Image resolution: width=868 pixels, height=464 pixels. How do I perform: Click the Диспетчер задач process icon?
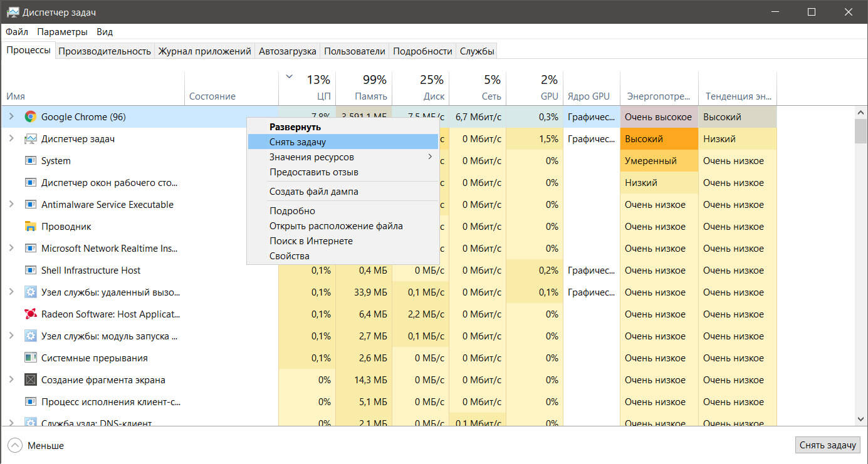[x=30, y=138]
